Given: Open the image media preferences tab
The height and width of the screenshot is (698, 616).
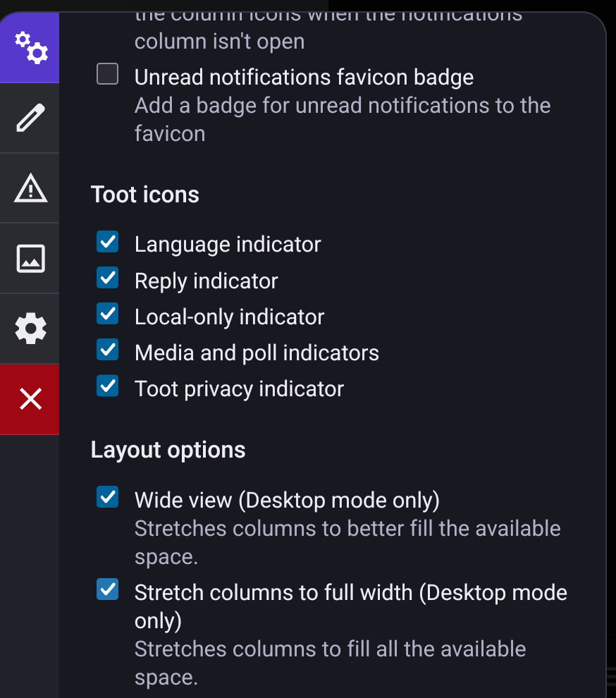Looking at the screenshot, I should click(x=30, y=259).
